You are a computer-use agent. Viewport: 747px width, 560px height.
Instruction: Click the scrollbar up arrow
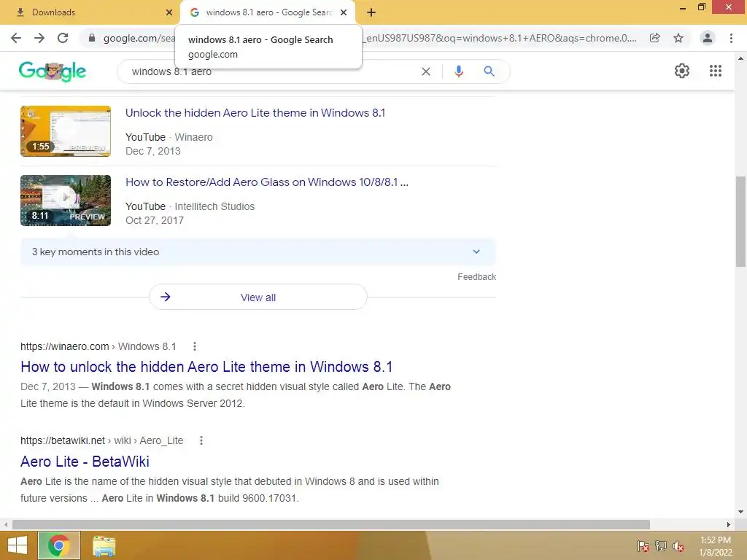740,58
